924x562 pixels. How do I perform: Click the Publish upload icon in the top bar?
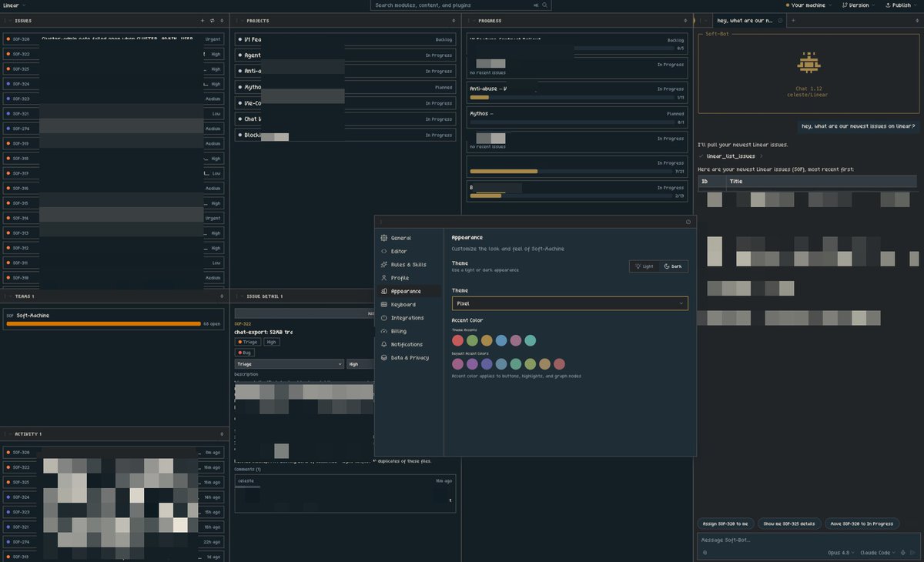click(887, 5)
